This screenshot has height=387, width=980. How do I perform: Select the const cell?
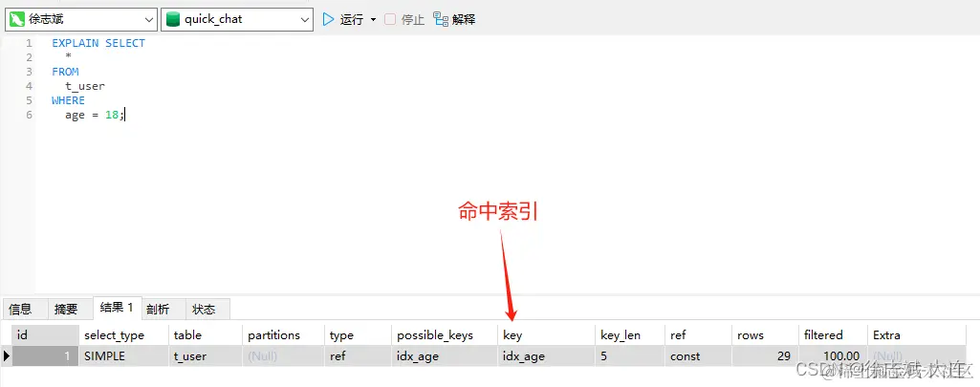698,356
